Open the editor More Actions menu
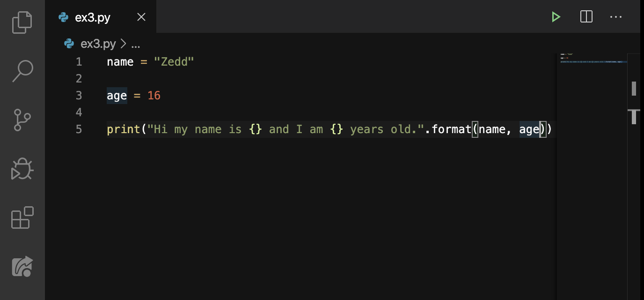 pyautogui.click(x=616, y=17)
